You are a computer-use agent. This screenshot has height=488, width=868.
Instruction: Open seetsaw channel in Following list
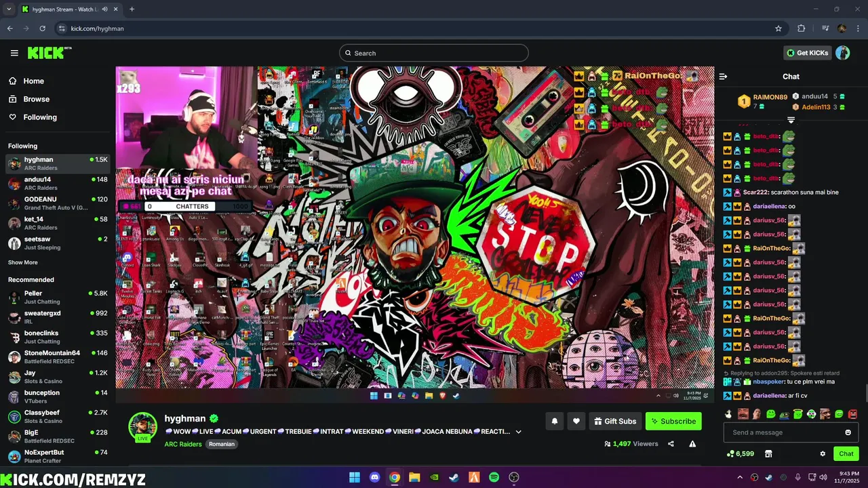[x=58, y=243]
